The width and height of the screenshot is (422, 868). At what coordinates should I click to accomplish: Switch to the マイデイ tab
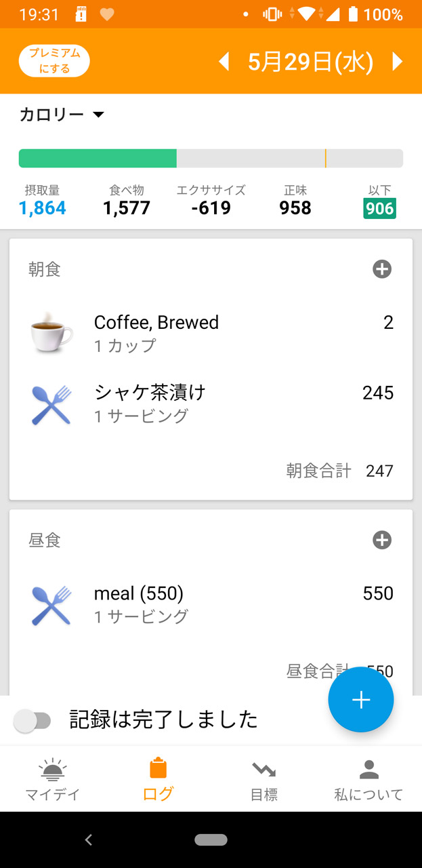point(53,780)
